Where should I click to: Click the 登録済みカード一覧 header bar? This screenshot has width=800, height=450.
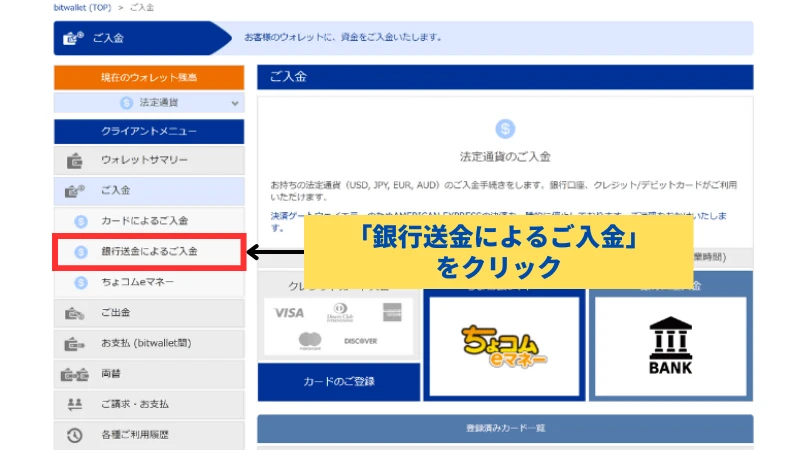click(x=505, y=428)
